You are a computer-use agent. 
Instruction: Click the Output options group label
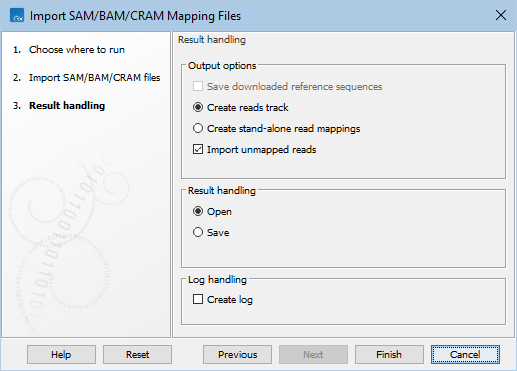click(x=222, y=66)
